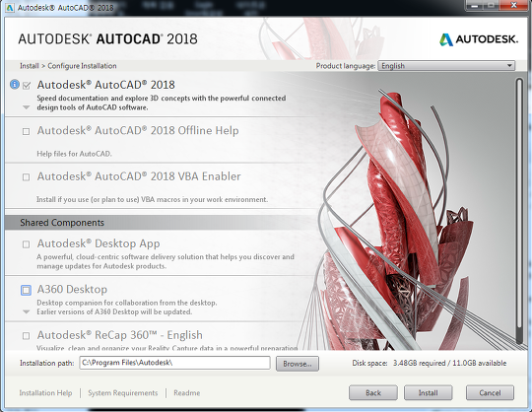The width and height of the screenshot is (532, 412).
Task: Expand the Autodesk AutoCAD 2018 options arrow
Action: click(27, 107)
